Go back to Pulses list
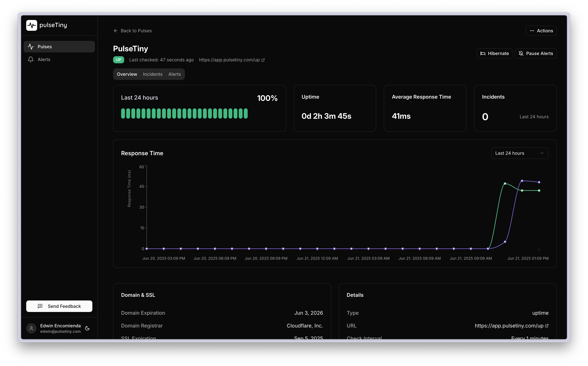 pyautogui.click(x=133, y=31)
